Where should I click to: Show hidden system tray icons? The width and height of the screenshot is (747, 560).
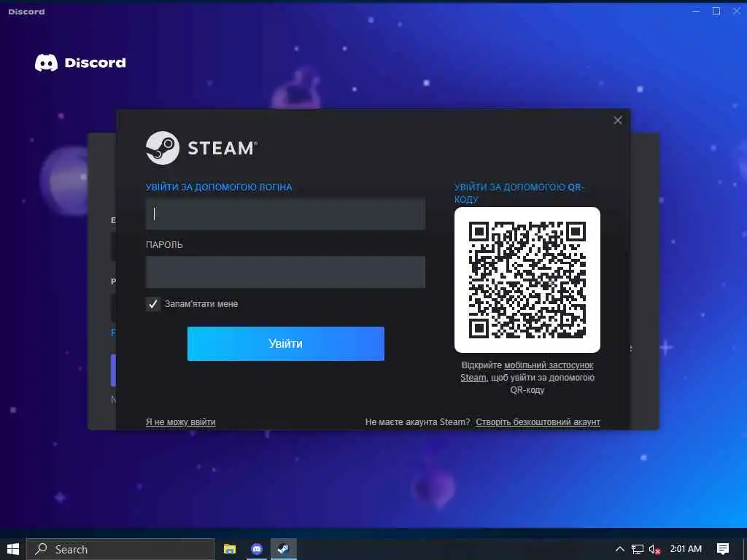(x=620, y=549)
